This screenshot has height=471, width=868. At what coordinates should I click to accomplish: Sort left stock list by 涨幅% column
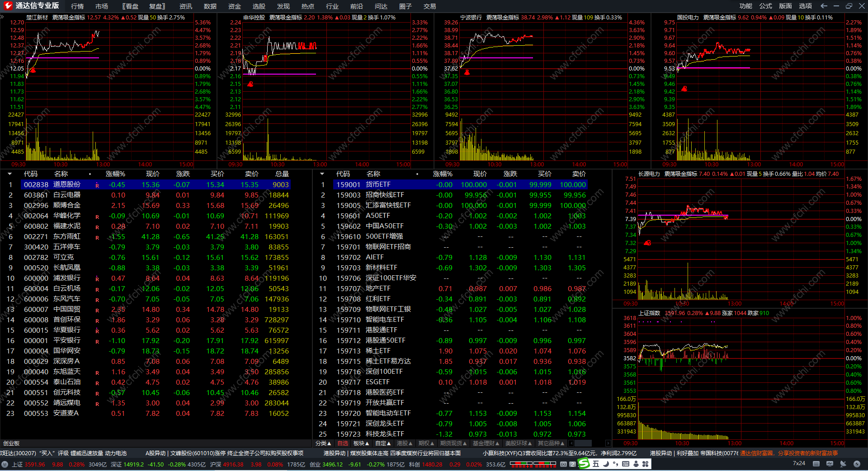coord(115,174)
